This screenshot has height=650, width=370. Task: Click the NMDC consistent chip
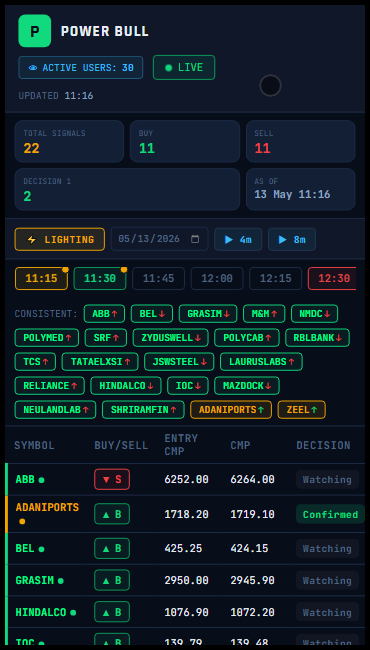point(314,314)
